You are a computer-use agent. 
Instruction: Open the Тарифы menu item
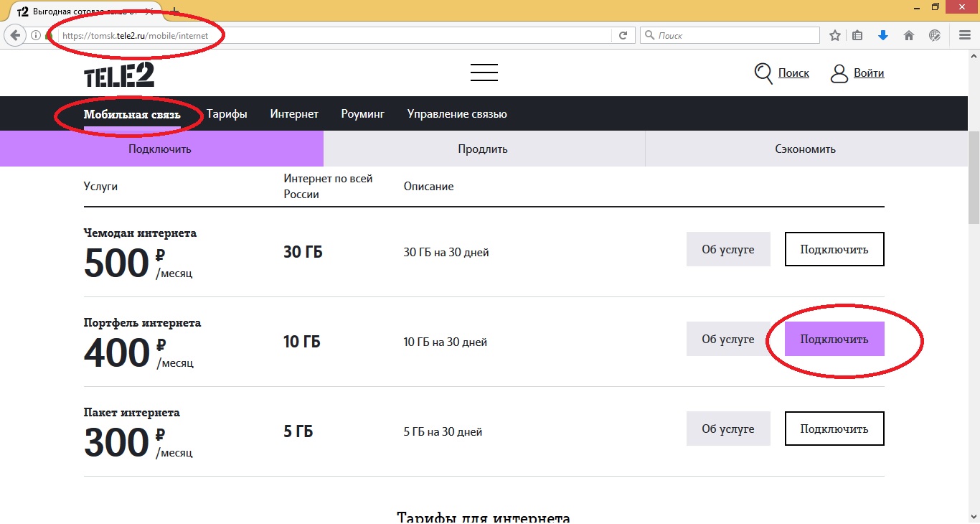click(227, 113)
